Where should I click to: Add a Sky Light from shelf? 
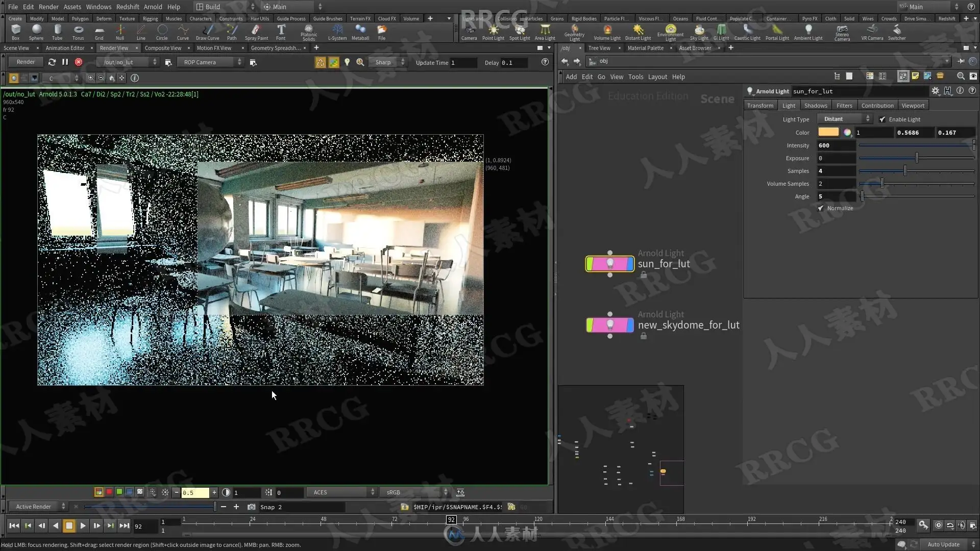click(x=699, y=32)
